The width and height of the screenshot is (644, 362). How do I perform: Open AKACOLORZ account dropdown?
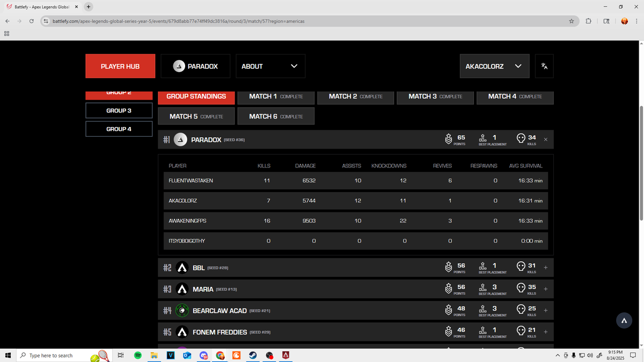494,66
